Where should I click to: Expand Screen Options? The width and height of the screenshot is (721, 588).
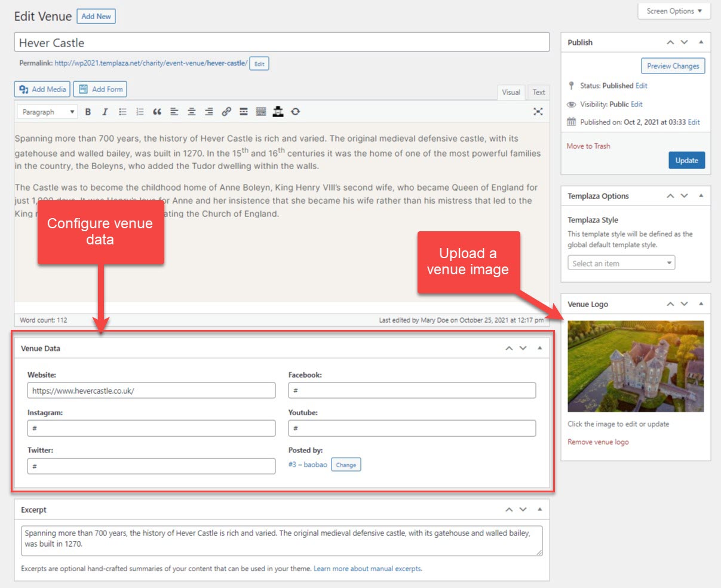674,11
